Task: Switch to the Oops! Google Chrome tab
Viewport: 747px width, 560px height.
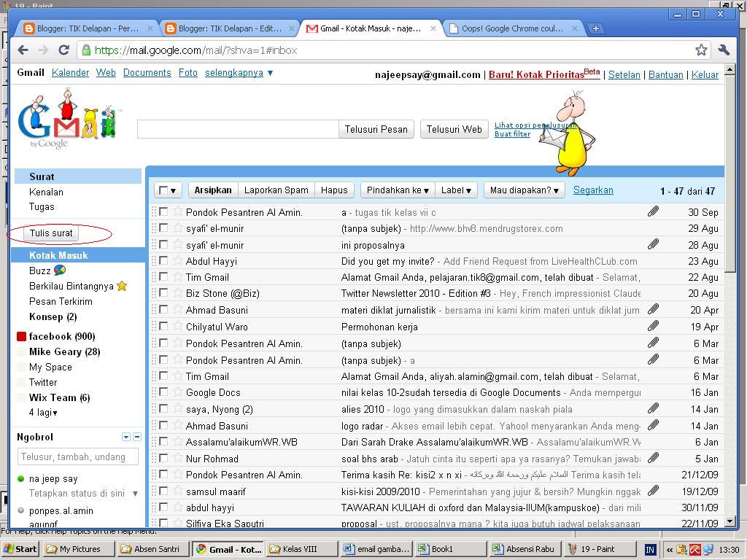Action: coord(512,28)
